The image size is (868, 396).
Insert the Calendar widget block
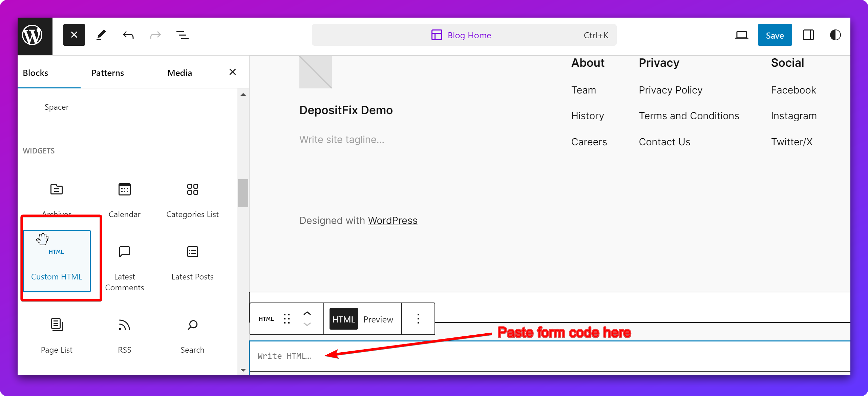coord(125,200)
